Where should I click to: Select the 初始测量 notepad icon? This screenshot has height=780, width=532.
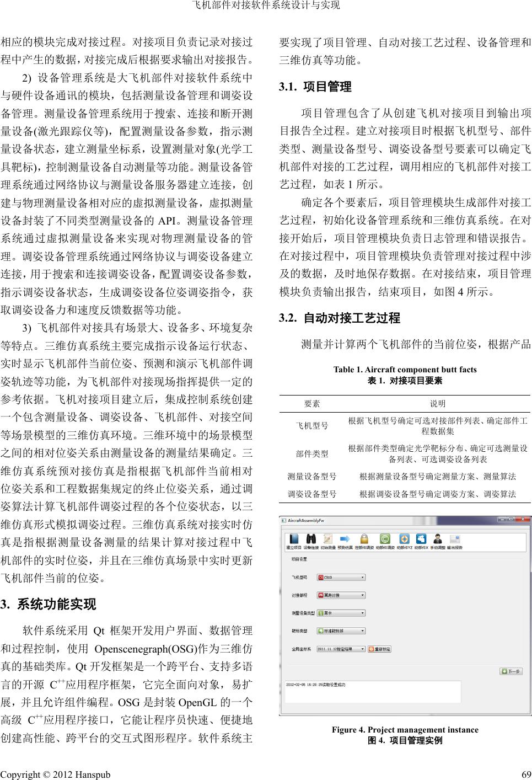click(x=328, y=539)
